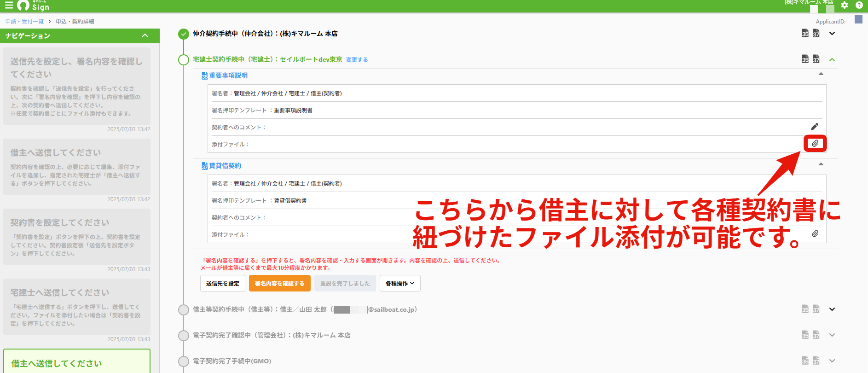
Task: Collapse the 重要事項説明 block triangle
Action: coord(821,74)
